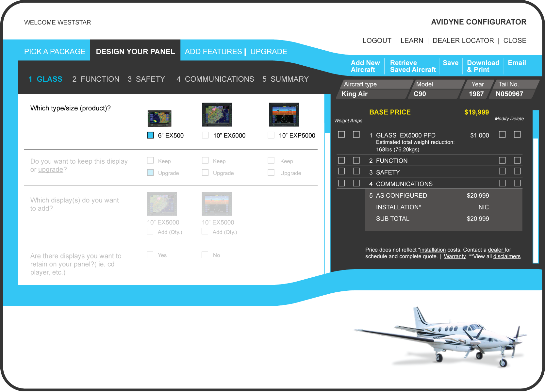Check the 10" EX5000 product checkbox

[205, 135]
